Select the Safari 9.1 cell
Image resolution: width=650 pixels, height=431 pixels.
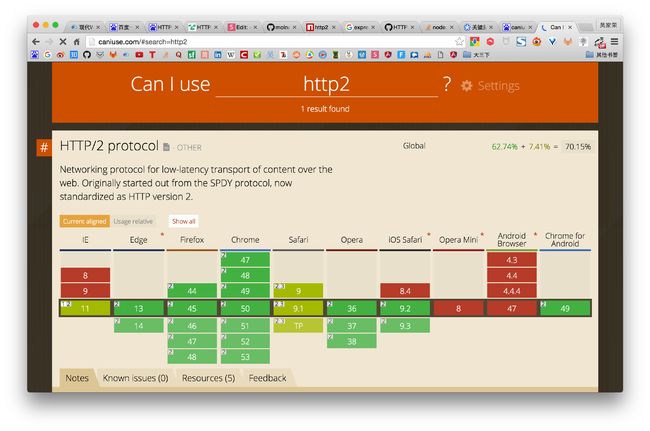298,308
